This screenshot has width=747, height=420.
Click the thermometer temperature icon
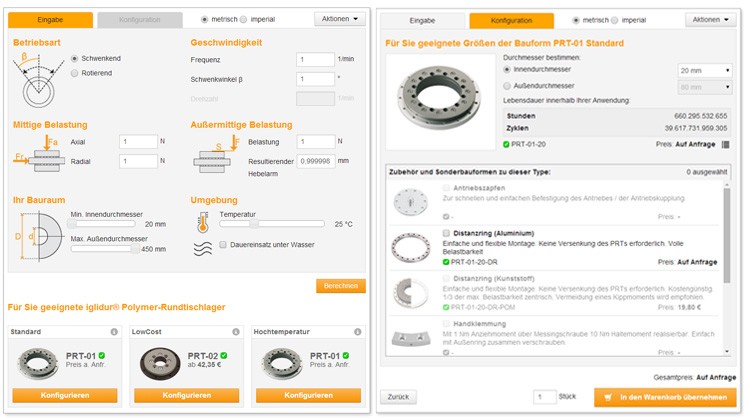tap(203, 222)
